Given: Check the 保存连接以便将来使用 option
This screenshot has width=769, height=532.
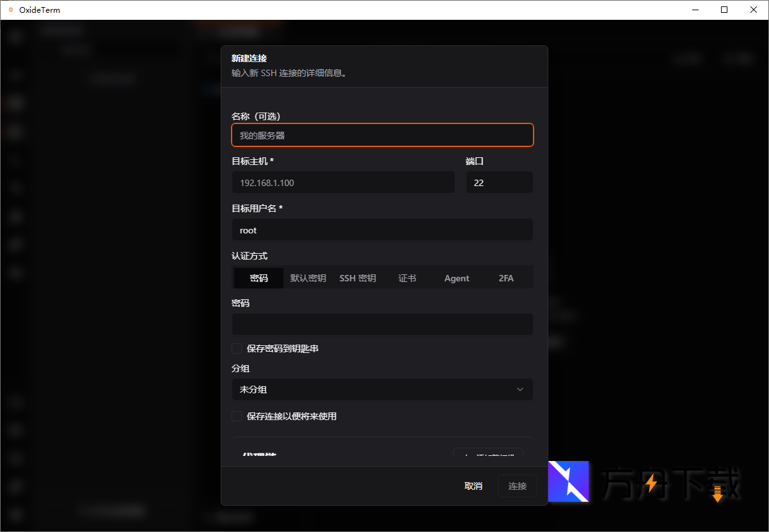Looking at the screenshot, I should tap(237, 416).
